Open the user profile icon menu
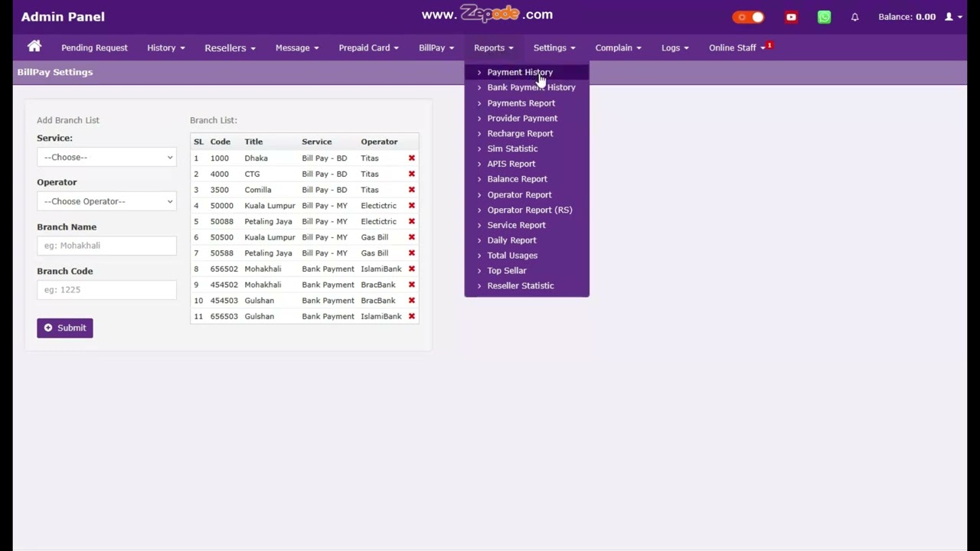 pyautogui.click(x=953, y=17)
